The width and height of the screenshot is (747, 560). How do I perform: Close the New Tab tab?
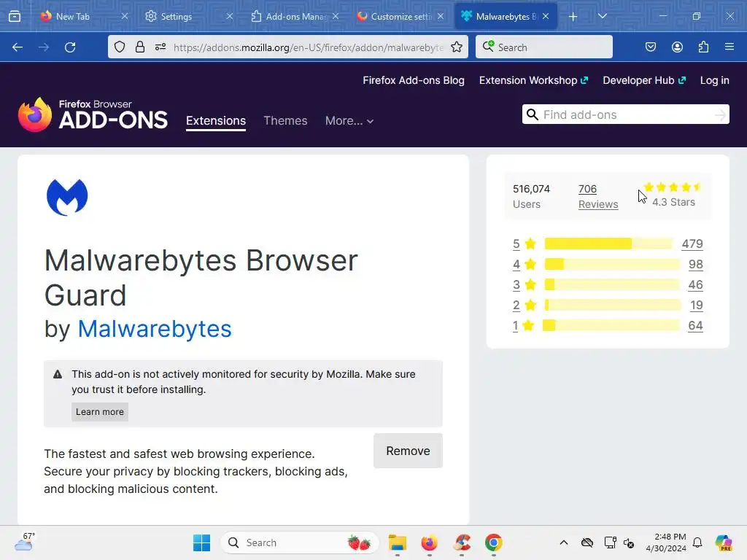tap(125, 16)
